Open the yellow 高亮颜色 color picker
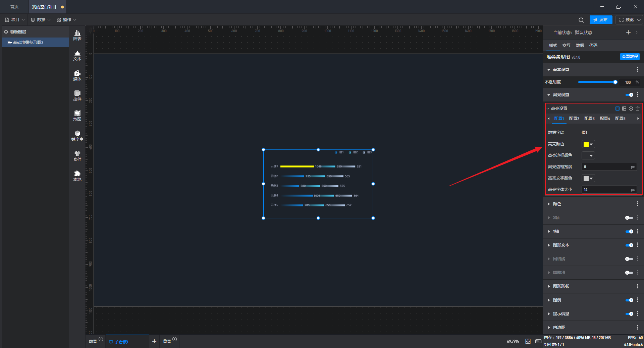The height and width of the screenshot is (348, 644). 588,144
